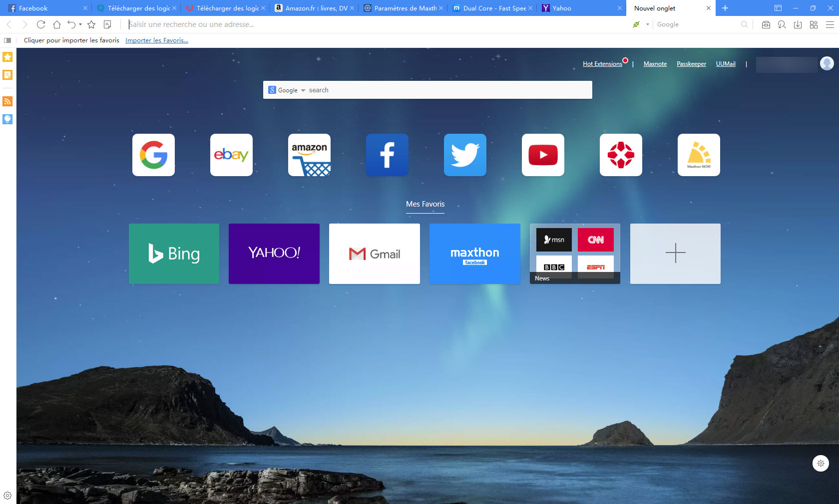Toggle the sidebar panel icon
The width and height of the screenshot is (839, 504).
pyautogui.click(x=7, y=40)
